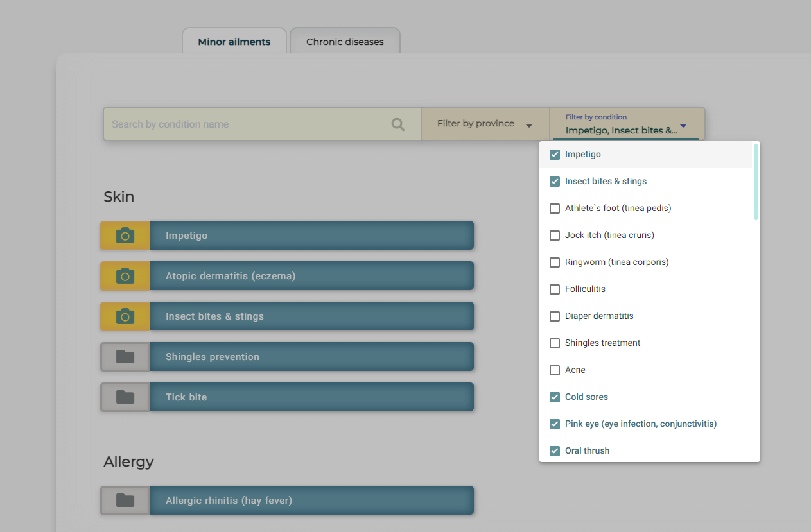Open the Shingles prevention condition entry

[311, 356]
